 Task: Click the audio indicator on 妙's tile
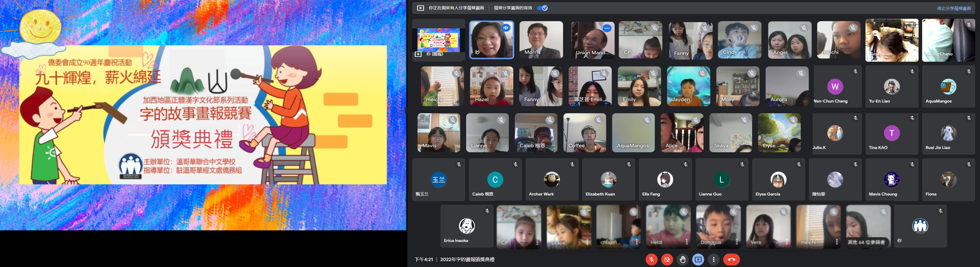pyautogui.click(x=506, y=28)
